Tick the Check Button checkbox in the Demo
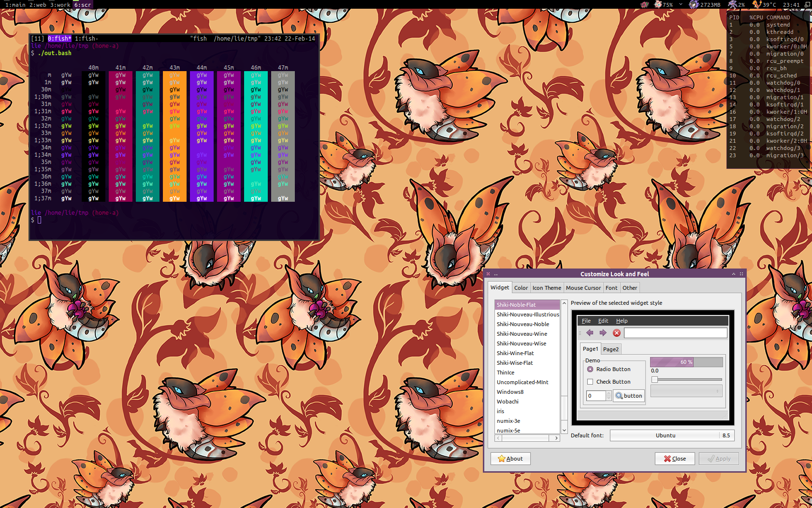 [590, 382]
